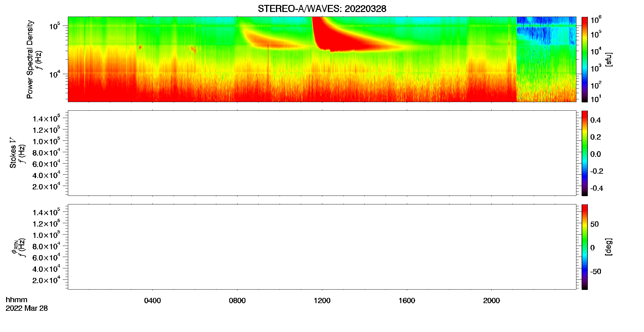Click the 10^1 label on top colorbar
The height and width of the screenshot is (332, 644).
(x=596, y=99)
